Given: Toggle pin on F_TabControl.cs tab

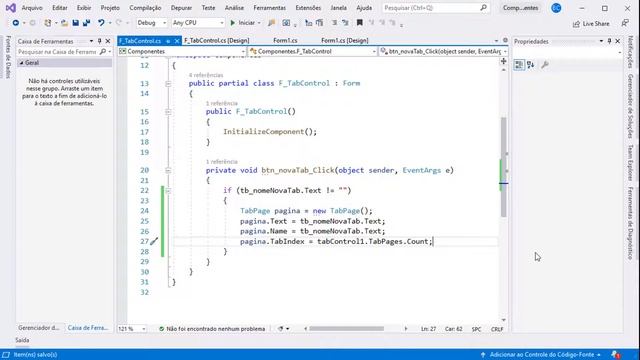Looking at the screenshot, I should (x=168, y=41).
